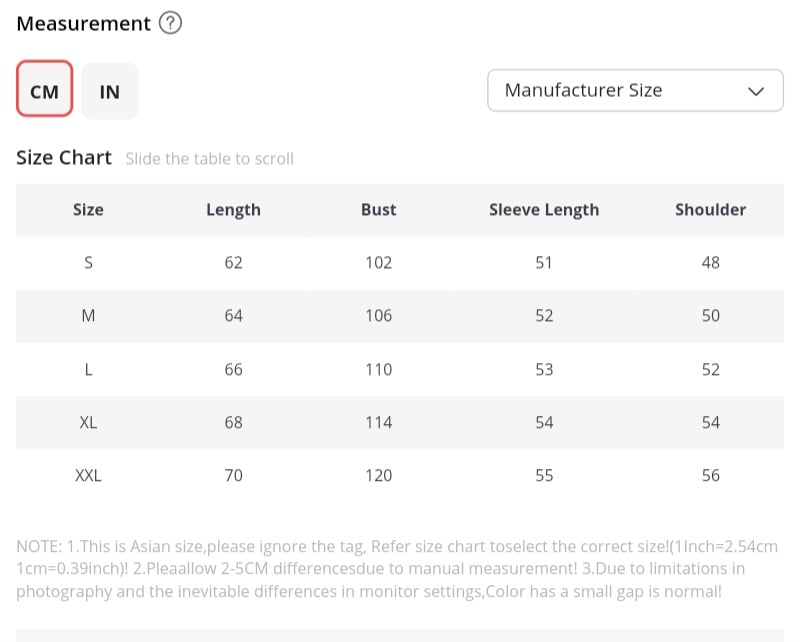Viewport: 800px width, 642px height.
Task: Select the XXL size row label
Action: (88, 475)
